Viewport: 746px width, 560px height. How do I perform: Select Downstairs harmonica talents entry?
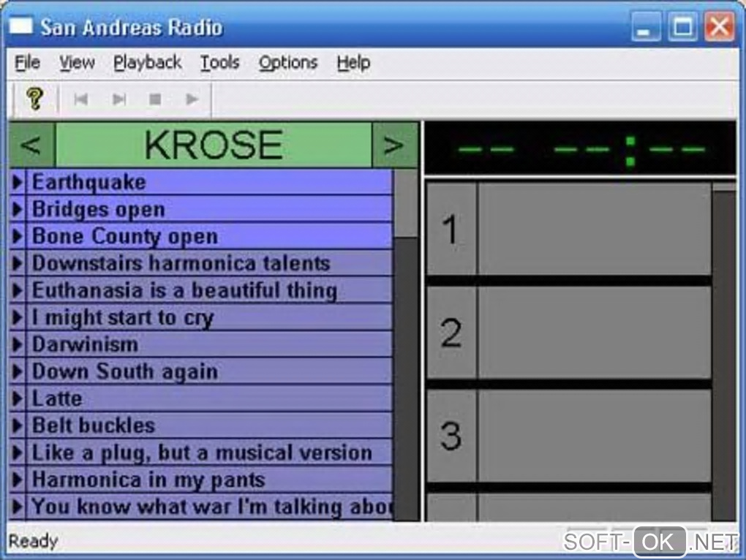pyautogui.click(x=209, y=263)
